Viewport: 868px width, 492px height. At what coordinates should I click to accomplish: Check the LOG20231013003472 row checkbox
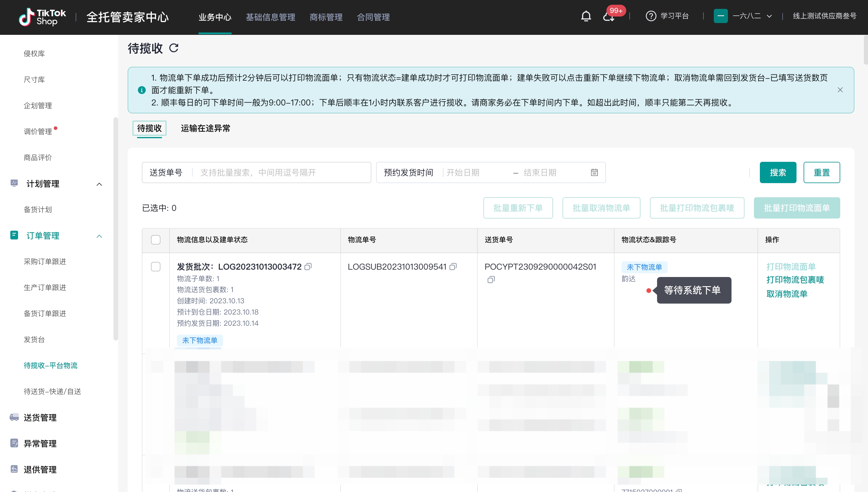[x=155, y=267]
